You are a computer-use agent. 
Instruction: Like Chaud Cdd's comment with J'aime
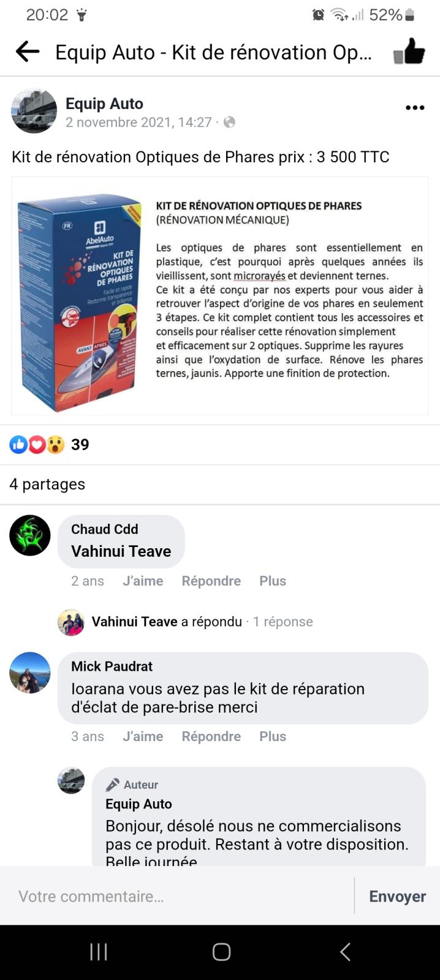pos(143,581)
